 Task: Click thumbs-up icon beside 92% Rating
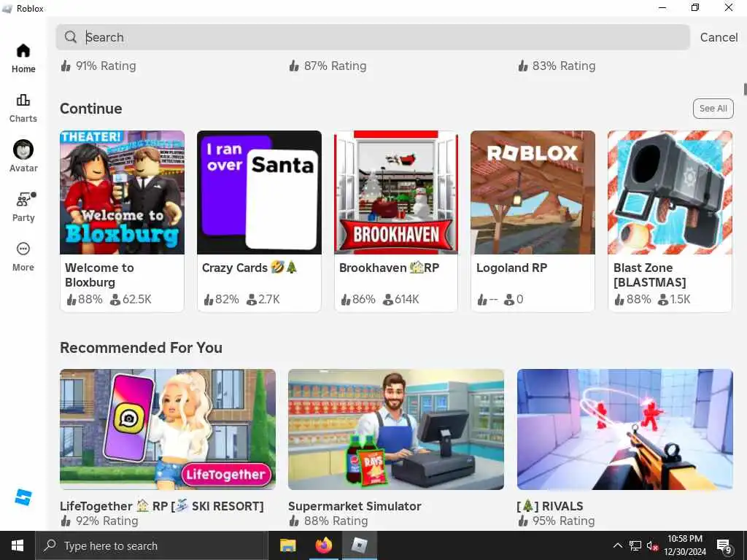66,521
